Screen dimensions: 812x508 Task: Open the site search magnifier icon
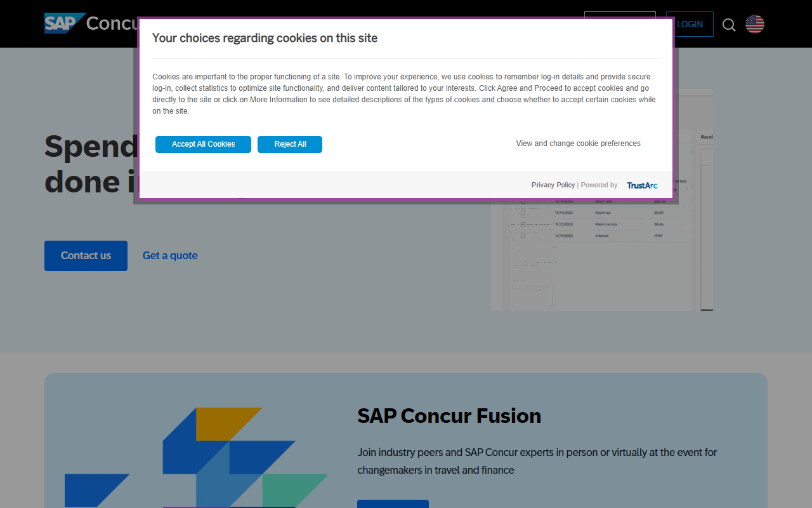[x=730, y=25]
